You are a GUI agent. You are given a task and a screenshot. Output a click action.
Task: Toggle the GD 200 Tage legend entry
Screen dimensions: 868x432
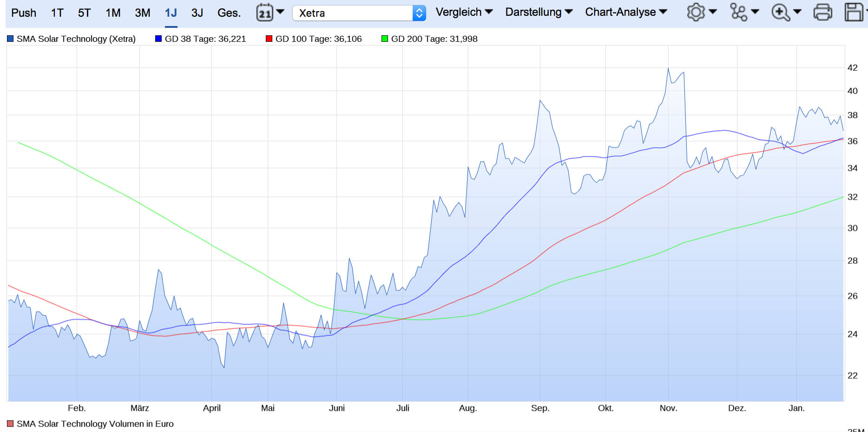click(x=429, y=39)
